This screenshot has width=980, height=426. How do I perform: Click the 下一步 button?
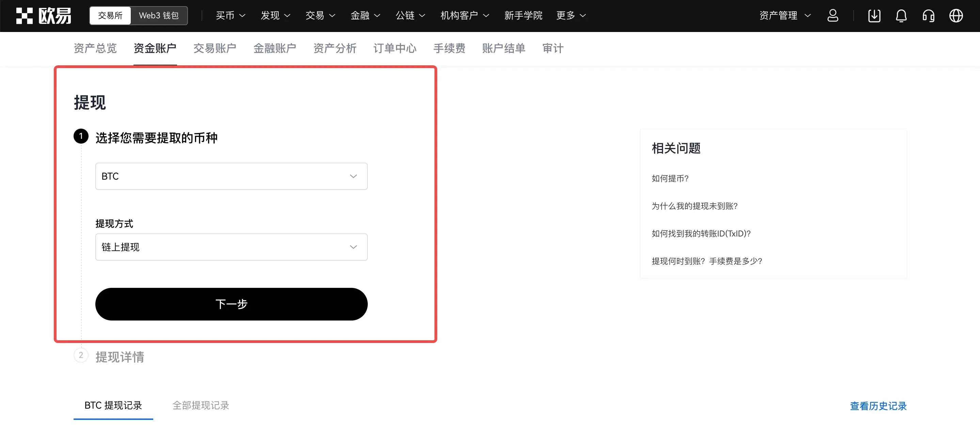(231, 304)
